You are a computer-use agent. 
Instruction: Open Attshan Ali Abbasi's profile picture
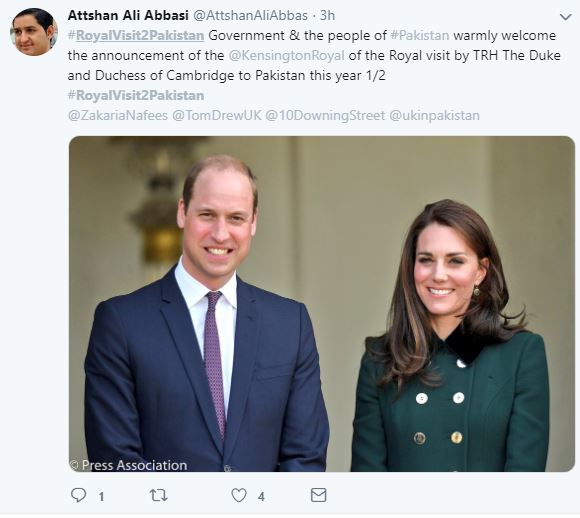(x=34, y=32)
